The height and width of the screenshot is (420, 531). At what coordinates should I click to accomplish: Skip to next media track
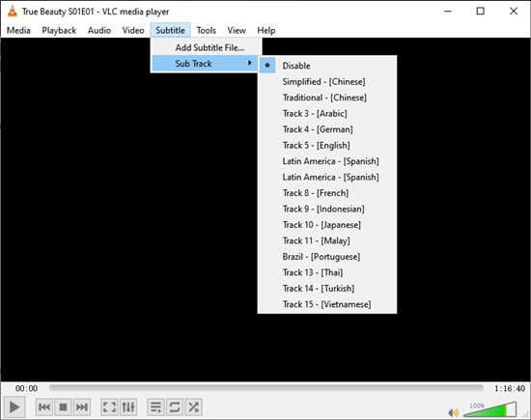click(82, 406)
